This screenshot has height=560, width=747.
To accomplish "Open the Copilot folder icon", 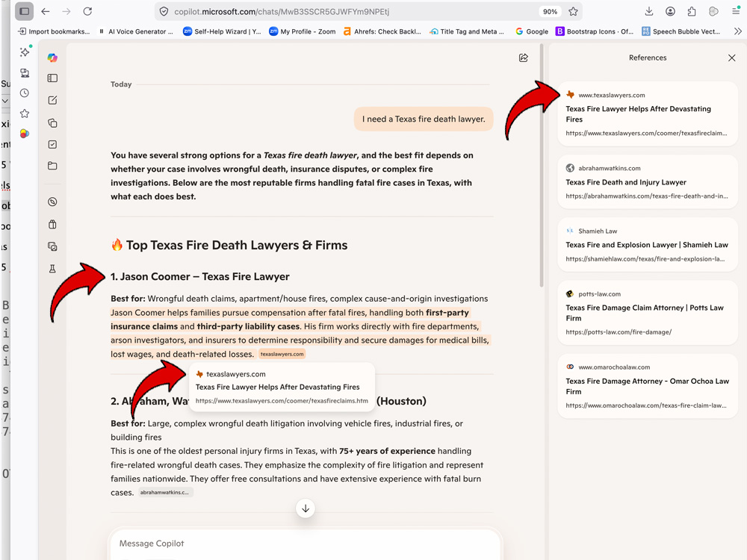I will pyautogui.click(x=52, y=166).
